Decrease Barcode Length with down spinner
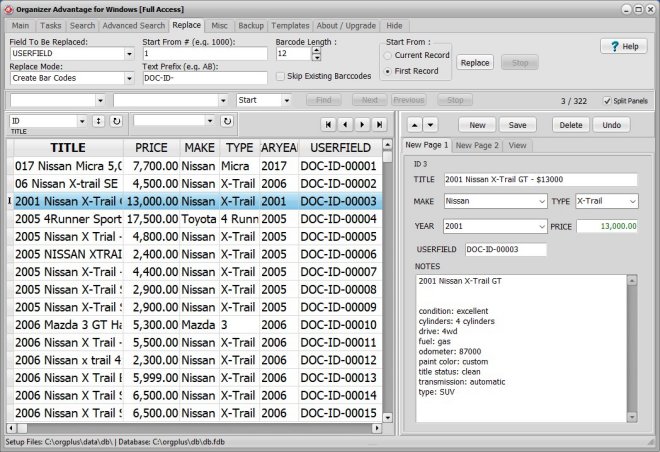 click(x=317, y=57)
